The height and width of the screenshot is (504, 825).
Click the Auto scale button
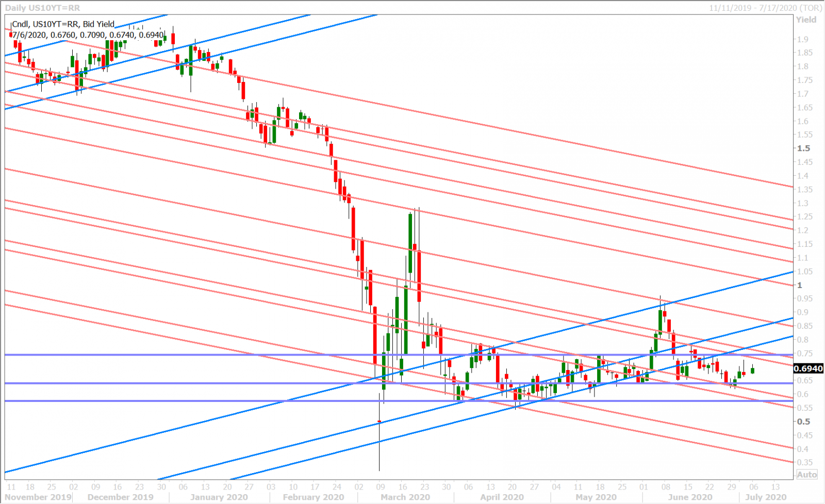(x=807, y=475)
